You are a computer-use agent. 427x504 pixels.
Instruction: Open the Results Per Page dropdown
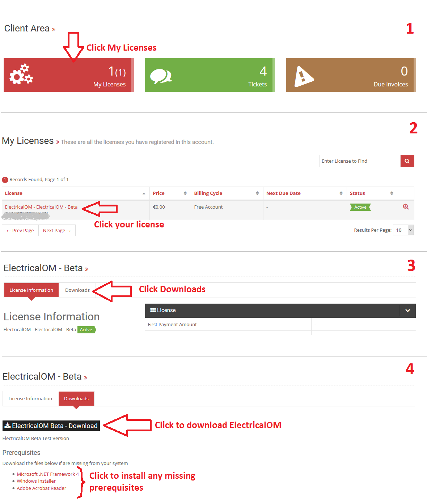click(x=403, y=230)
